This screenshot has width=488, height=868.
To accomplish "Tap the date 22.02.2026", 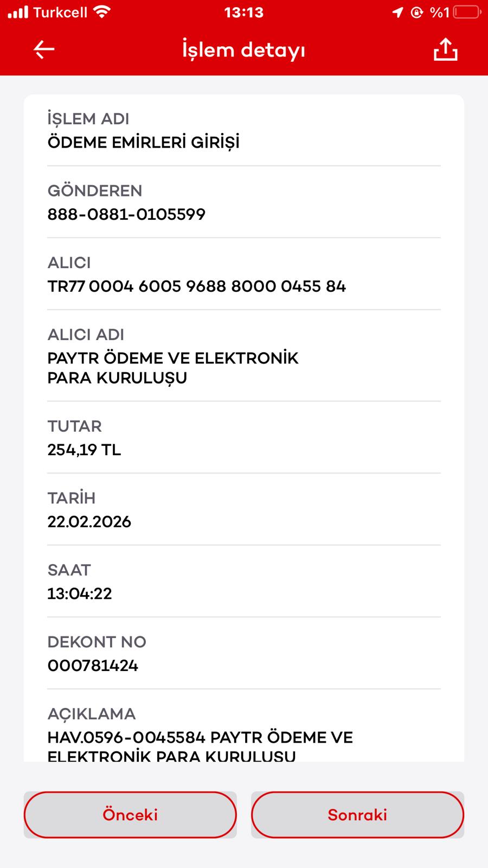I will [89, 522].
